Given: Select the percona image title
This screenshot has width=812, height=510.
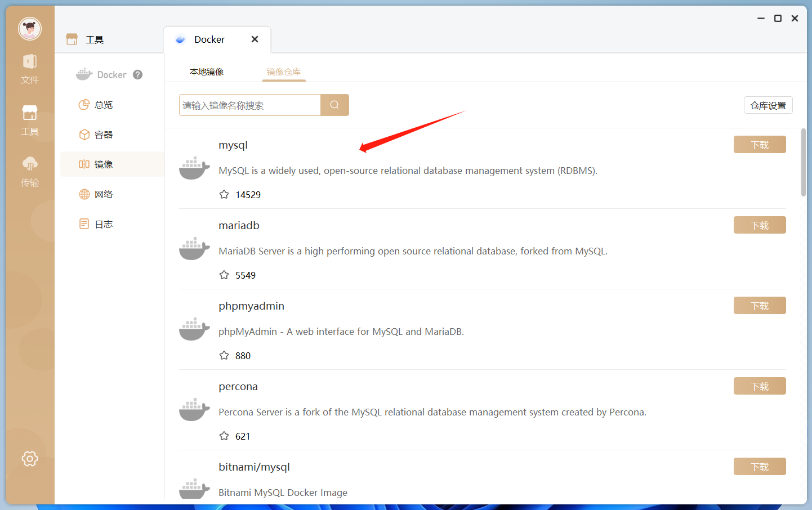Looking at the screenshot, I should point(238,387).
